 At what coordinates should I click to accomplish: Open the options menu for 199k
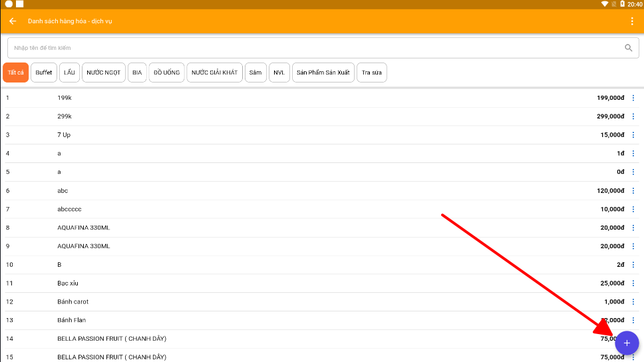(633, 98)
